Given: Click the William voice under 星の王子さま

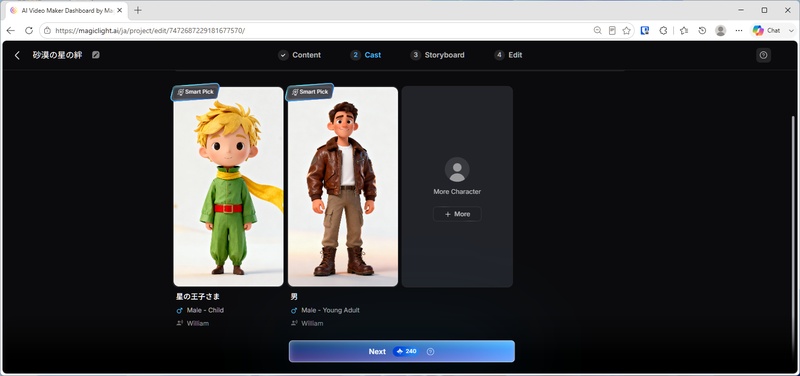Looking at the screenshot, I should [x=197, y=323].
